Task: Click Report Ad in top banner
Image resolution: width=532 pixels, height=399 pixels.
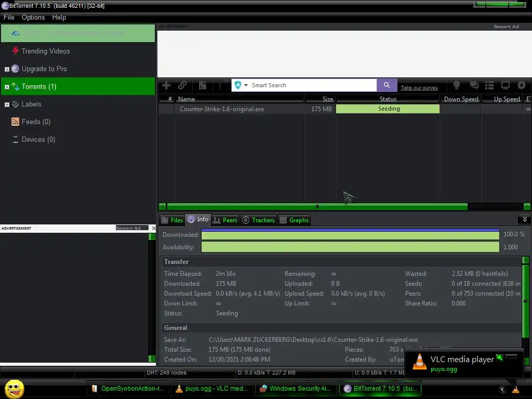Action: point(506,26)
